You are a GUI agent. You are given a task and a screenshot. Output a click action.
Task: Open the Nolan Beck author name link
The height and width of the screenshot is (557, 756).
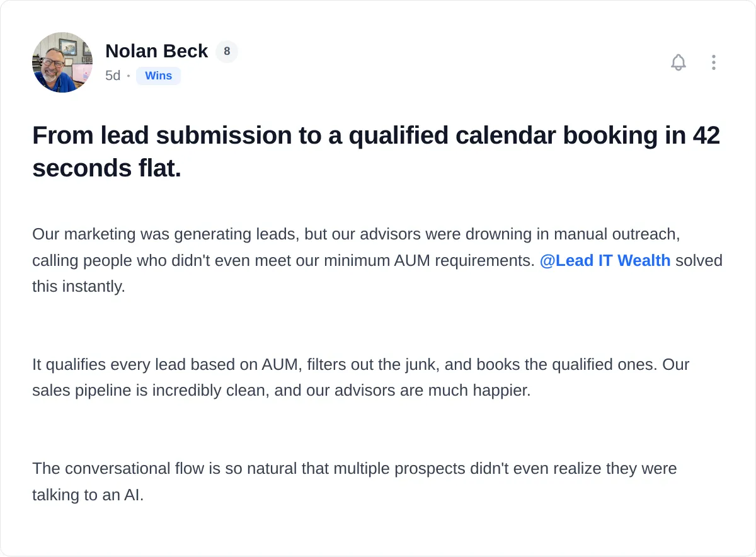156,51
